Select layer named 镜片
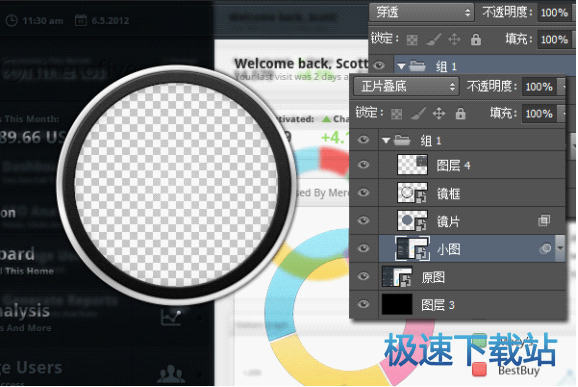Screen dimensions: 578x387 click(448, 222)
